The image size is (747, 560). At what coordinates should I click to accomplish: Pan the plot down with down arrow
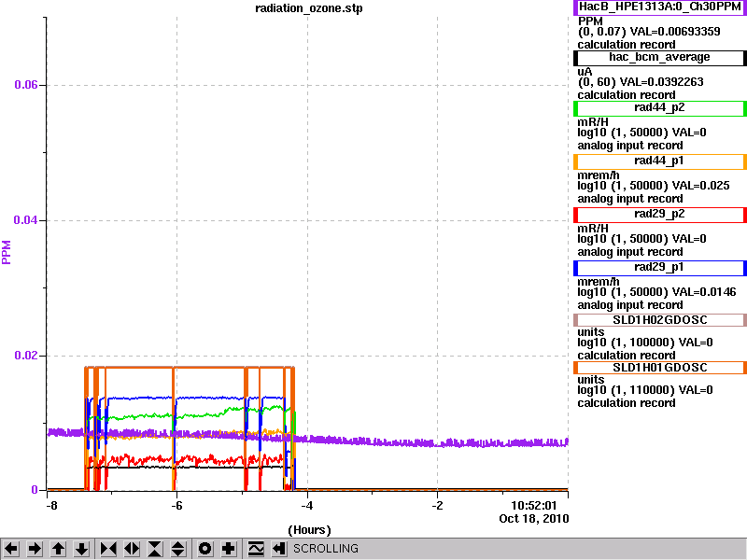(81, 549)
